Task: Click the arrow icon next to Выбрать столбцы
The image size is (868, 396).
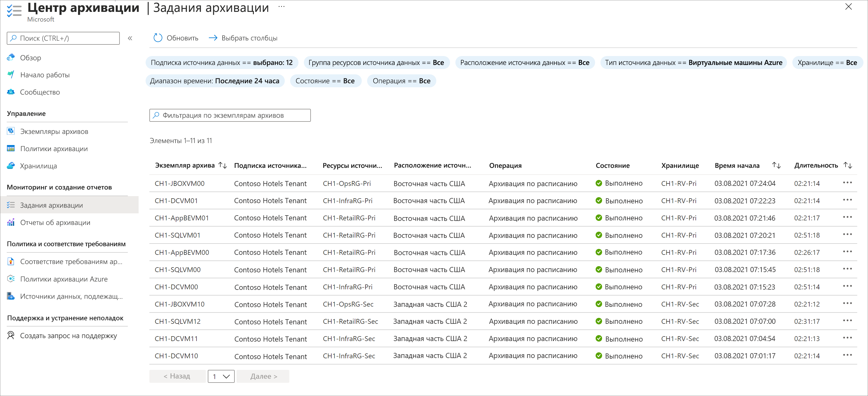Action: (213, 38)
